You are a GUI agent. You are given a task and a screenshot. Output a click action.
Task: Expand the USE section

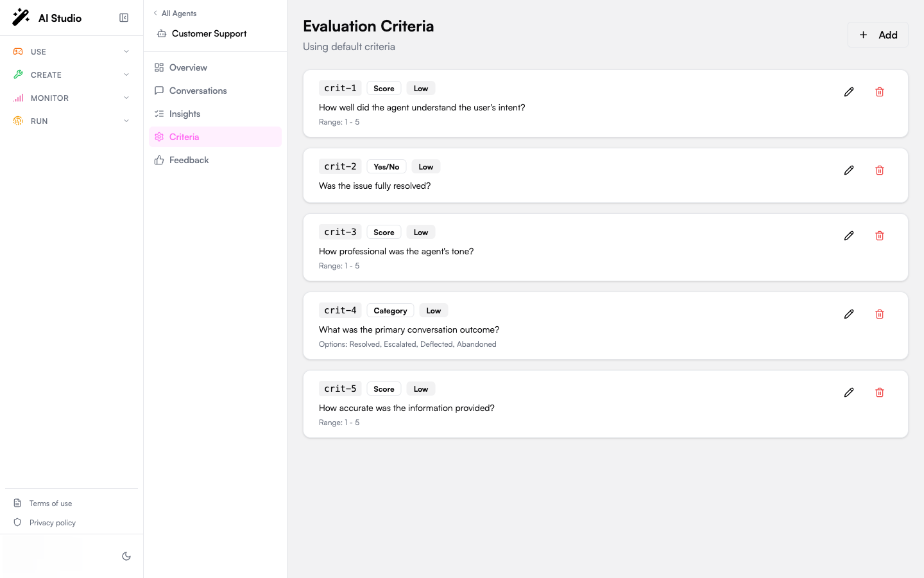[x=72, y=51]
